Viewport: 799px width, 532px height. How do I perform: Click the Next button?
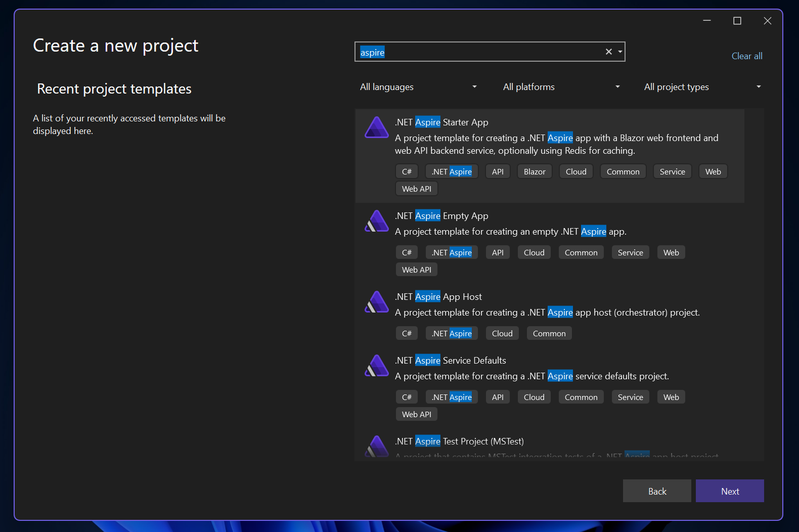point(730,491)
